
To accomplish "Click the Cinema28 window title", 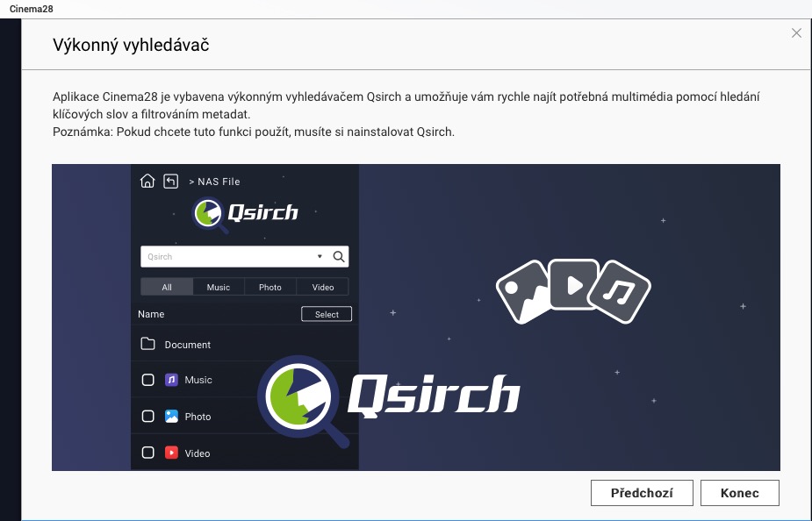I will 31,9.
